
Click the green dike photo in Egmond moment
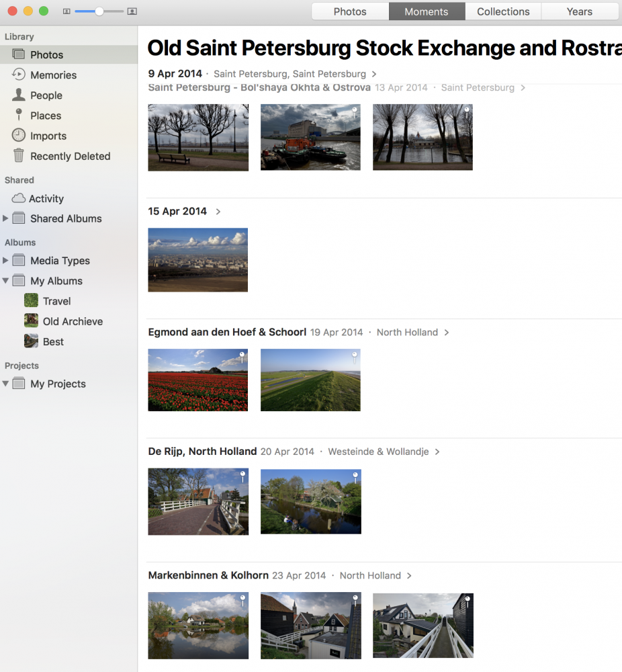pyautogui.click(x=310, y=380)
